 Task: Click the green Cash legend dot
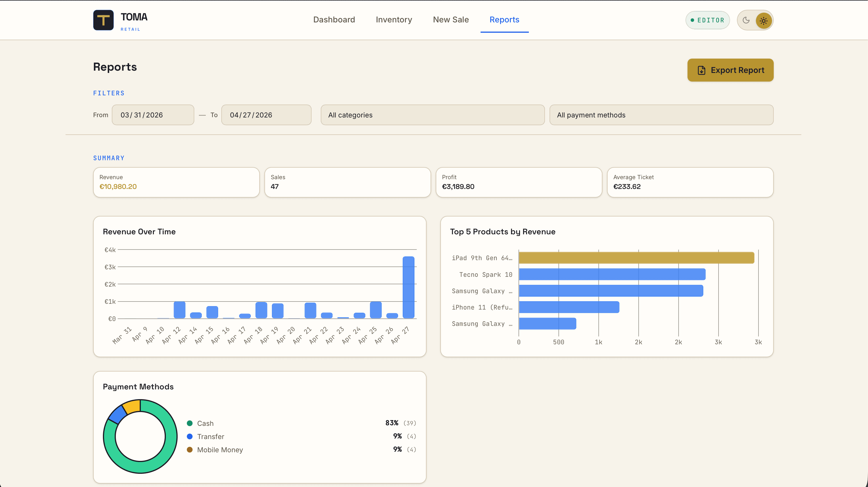click(190, 423)
